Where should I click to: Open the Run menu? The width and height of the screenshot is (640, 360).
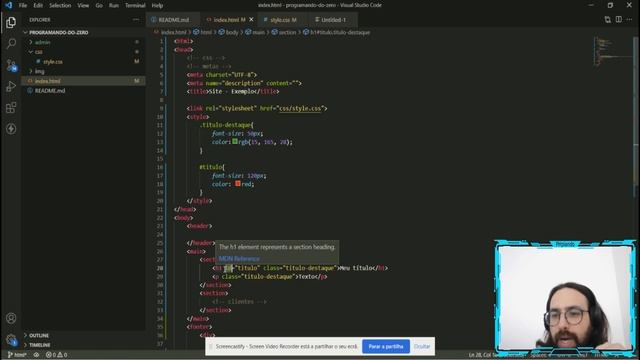point(114,5)
